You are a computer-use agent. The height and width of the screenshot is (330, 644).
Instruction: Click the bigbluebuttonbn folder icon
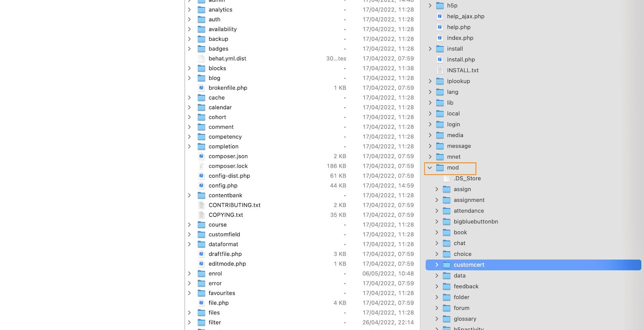pyautogui.click(x=447, y=222)
